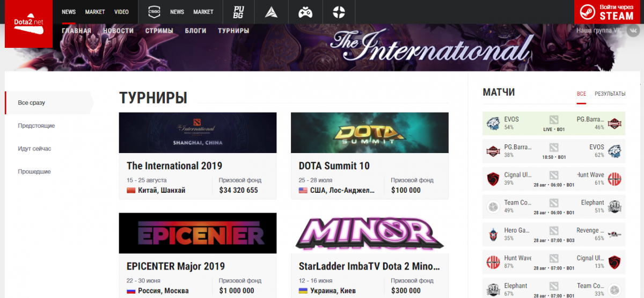Click Hunt Wave logo in the 61% row
The height and width of the screenshot is (298, 644).
(614, 179)
